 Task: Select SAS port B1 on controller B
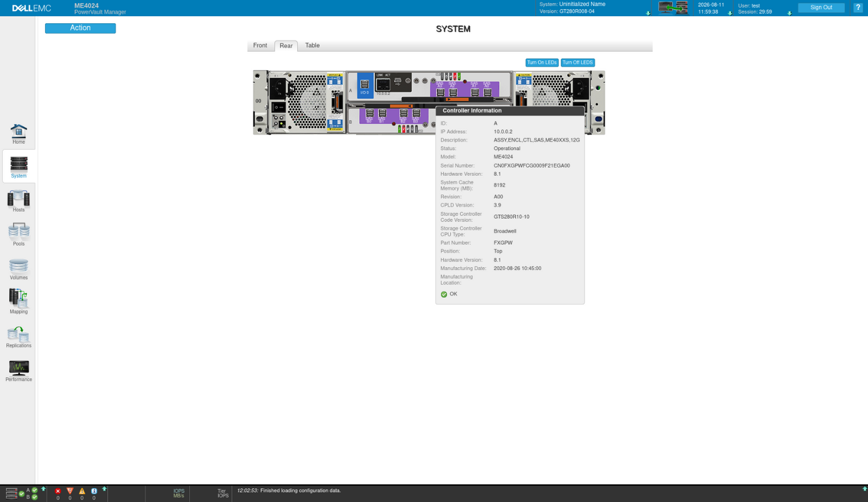click(x=382, y=113)
